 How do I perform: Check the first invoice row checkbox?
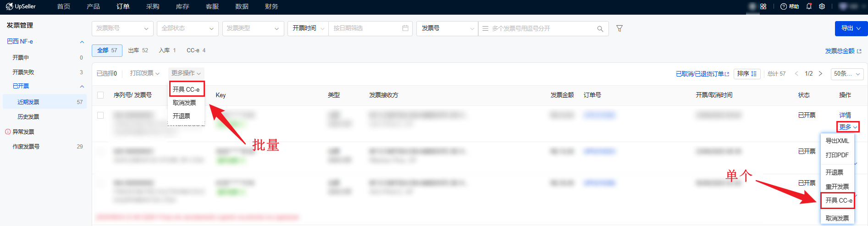coord(100,116)
